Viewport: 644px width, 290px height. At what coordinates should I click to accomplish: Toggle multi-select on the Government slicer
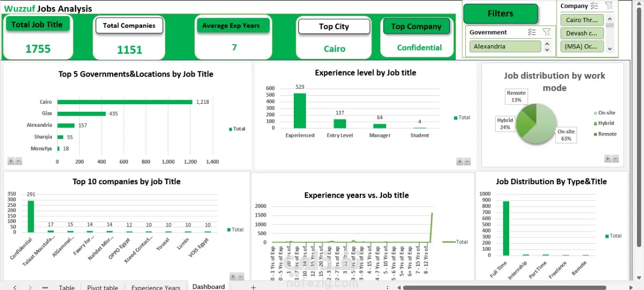pyautogui.click(x=532, y=32)
